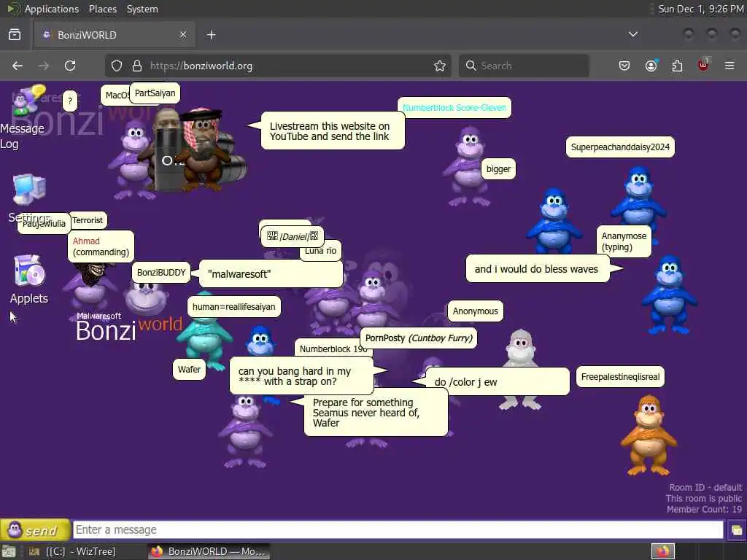Click the Ahmad (commanding) name tag
The image size is (747, 560).
101,246
